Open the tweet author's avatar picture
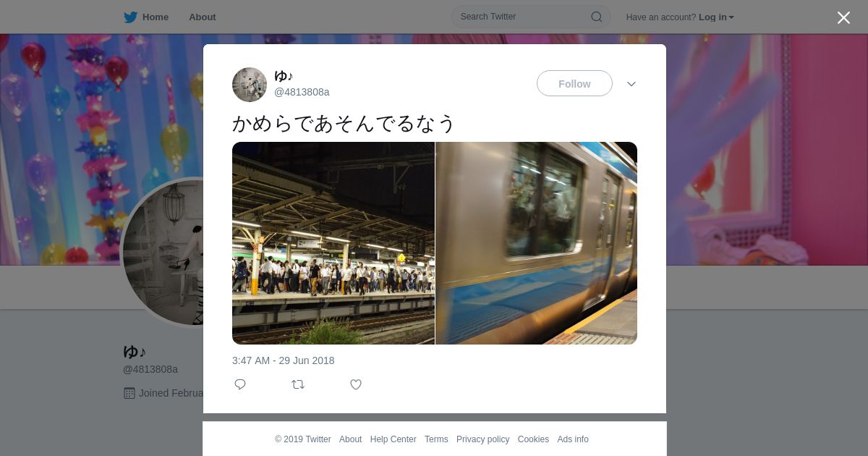 point(250,85)
